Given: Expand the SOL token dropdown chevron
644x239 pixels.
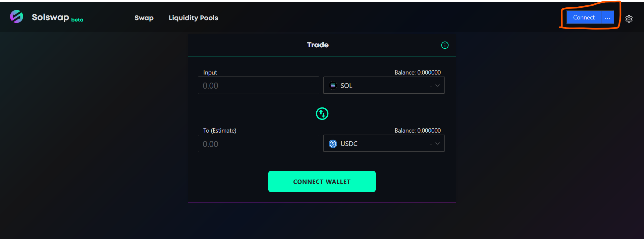Looking at the screenshot, I should point(437,86).
